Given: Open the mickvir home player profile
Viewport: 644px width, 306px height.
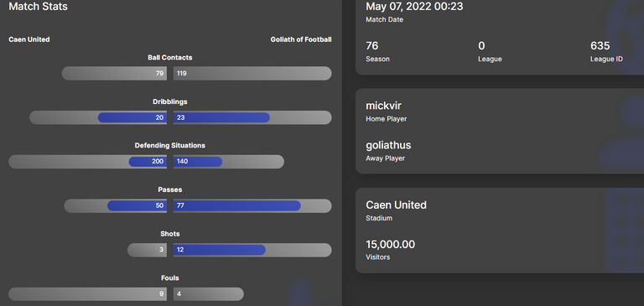Looking at the screenshot, I should (x=383, y=106).
